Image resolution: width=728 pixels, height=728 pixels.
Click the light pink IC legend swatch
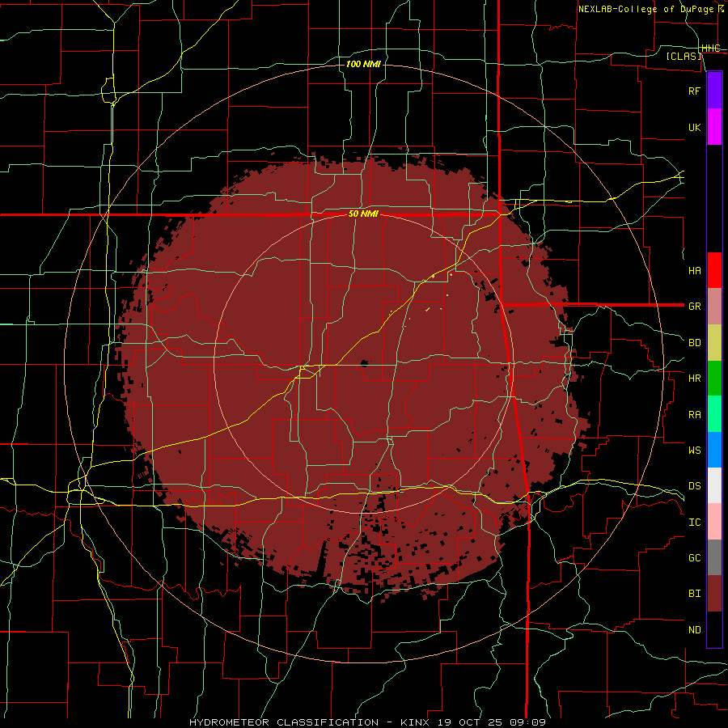(714, 522)
